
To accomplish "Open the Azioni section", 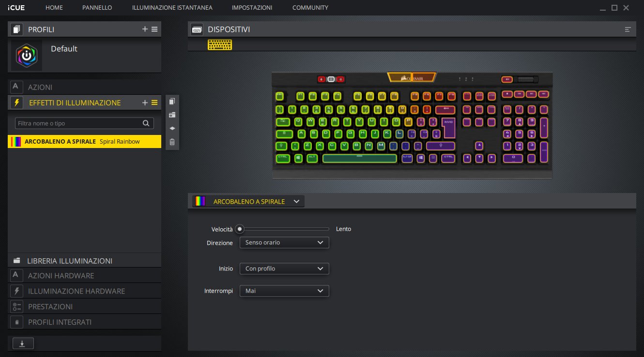I will coord(85,87).
